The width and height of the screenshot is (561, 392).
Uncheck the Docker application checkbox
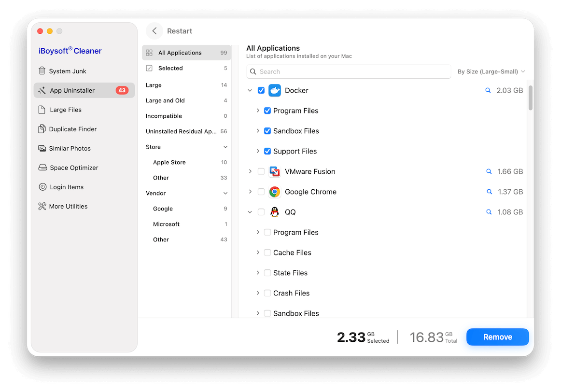[261, 90]
